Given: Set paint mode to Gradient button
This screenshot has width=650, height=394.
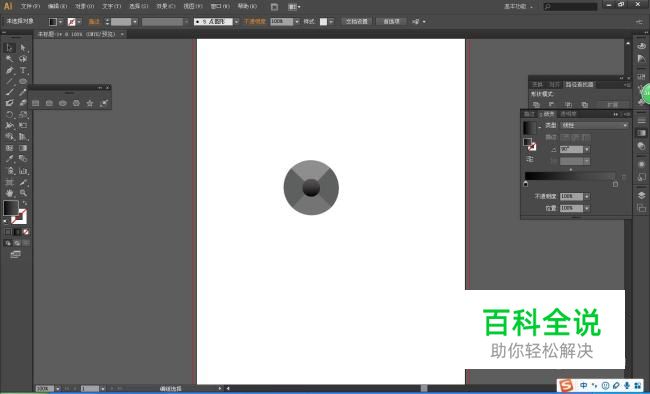Looking at the screenshot, I should click(x=17, y=232).
